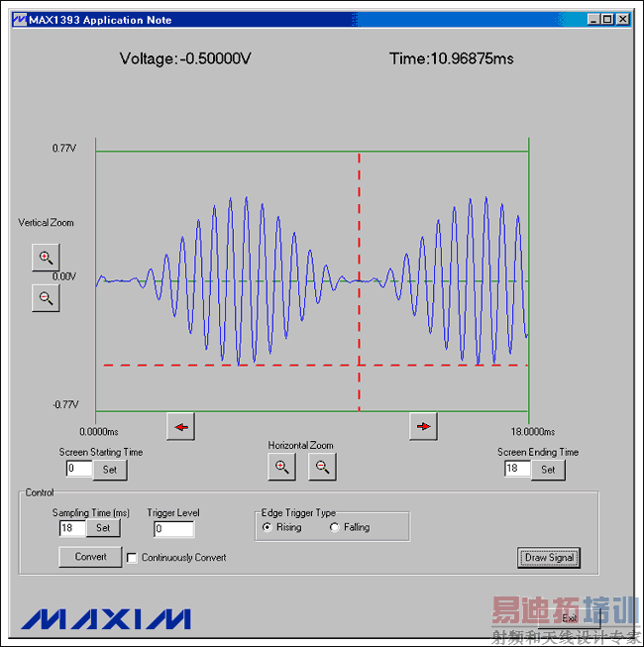
Task: Click the Draw Signal button
Action: coord(549,558)
